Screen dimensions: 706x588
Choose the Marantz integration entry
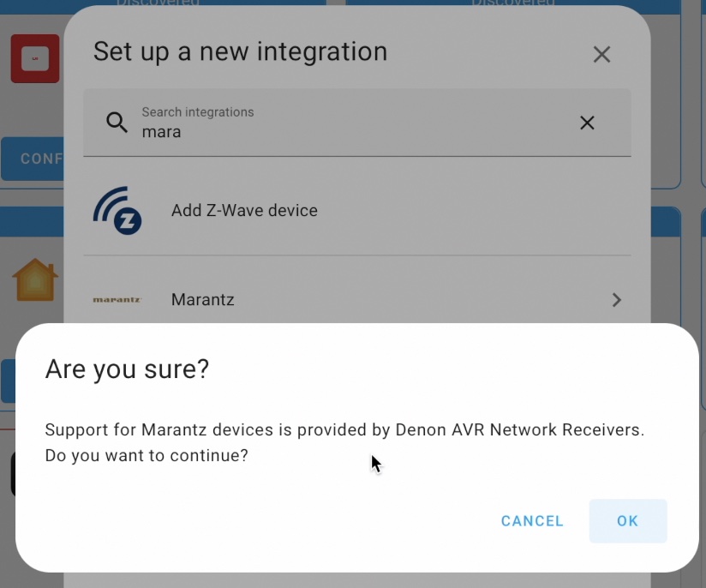[357, 300]
